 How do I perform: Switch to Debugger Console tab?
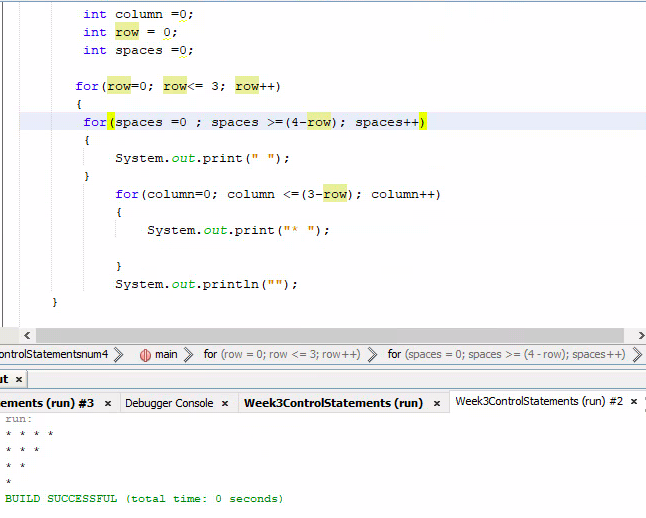tap(169, 403)
